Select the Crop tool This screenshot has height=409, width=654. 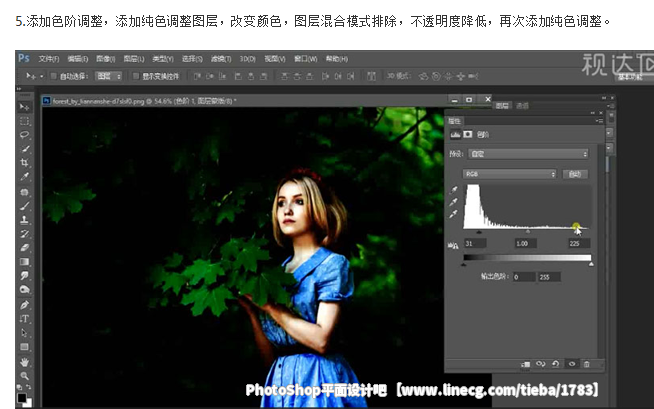point(25,163)
